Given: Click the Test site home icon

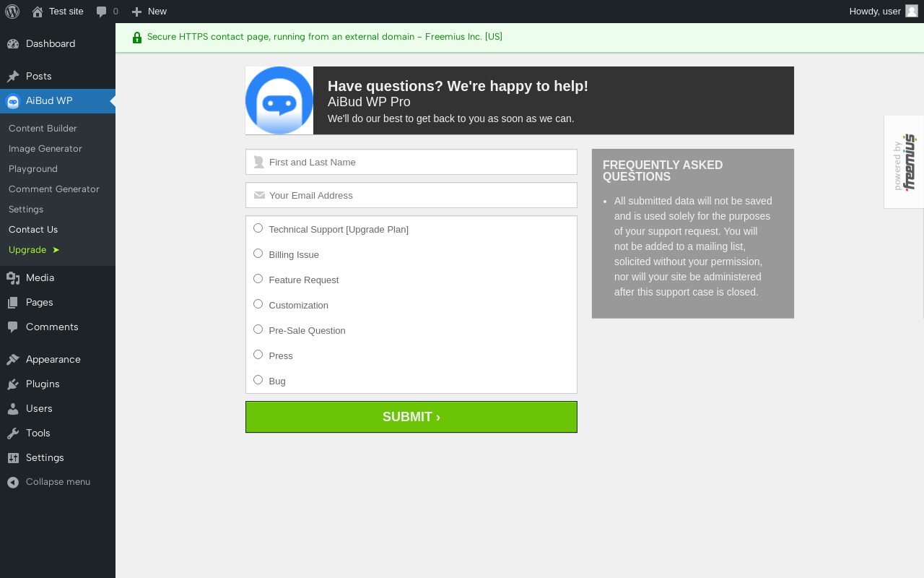Looking at the screenshot, I should [38, 12].
